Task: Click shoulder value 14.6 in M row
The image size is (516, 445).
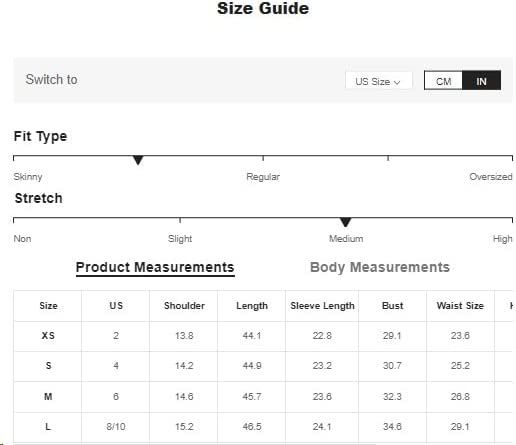Action: point(184,396)
